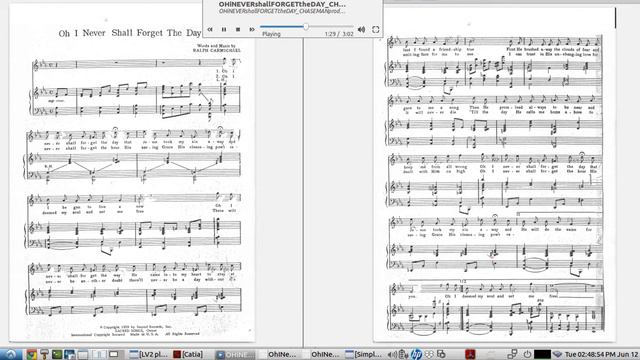
Task: Open the main menu launcher on taskbar
Action: tap(10, 354)
